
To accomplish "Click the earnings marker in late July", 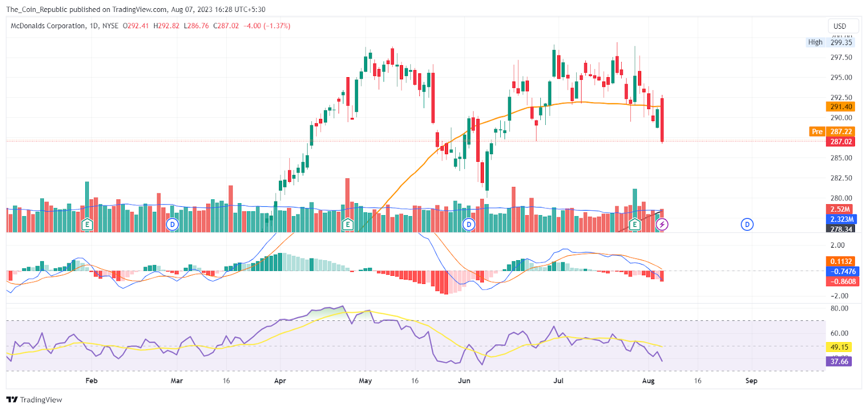I will (635, 224).
